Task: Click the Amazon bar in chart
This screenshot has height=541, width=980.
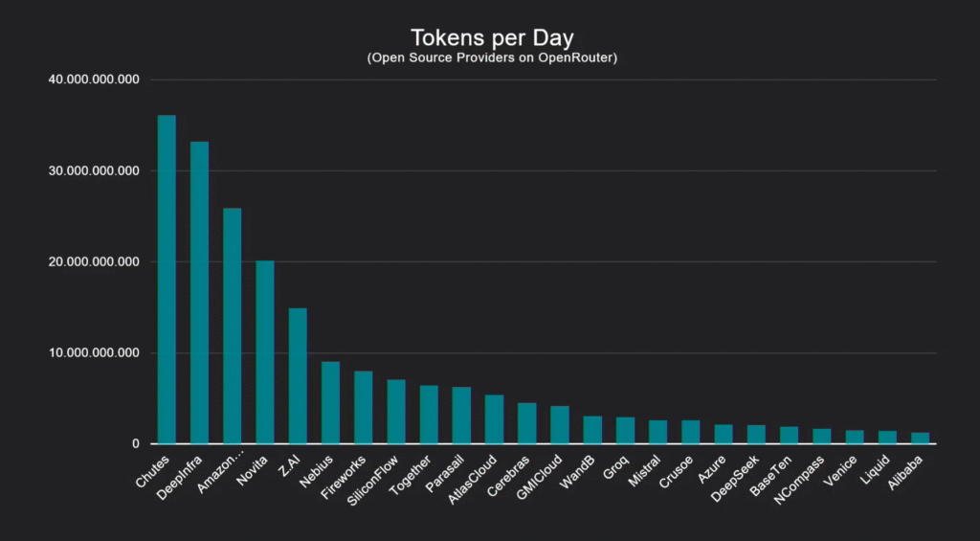Action: 232,327
